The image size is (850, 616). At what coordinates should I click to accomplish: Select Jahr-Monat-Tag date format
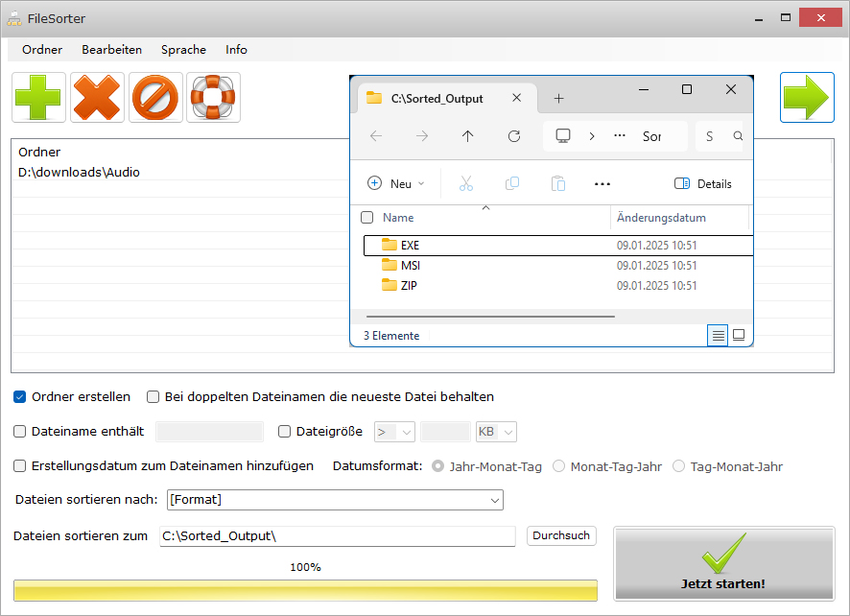point(438,466)
